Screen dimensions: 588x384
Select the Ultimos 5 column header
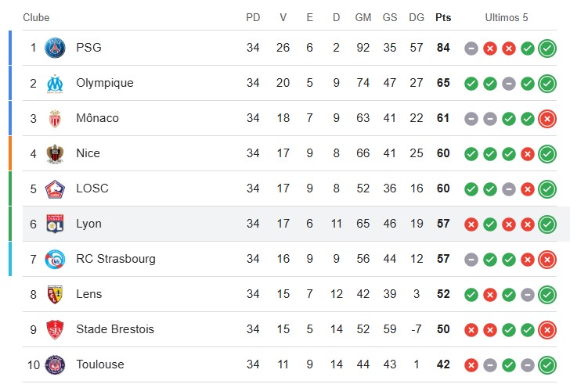click(507, 18)
